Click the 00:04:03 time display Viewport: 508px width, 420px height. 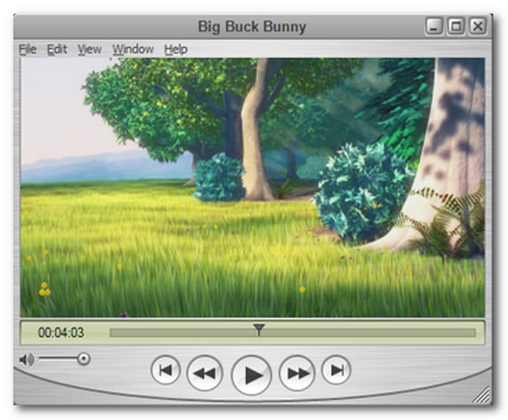pyautogui.click(x=61, y=332)
